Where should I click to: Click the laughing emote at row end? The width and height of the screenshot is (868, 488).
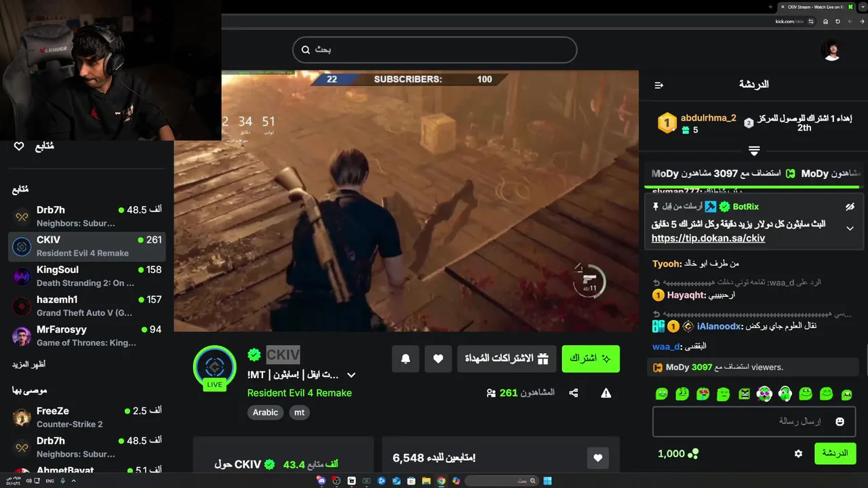846,394
